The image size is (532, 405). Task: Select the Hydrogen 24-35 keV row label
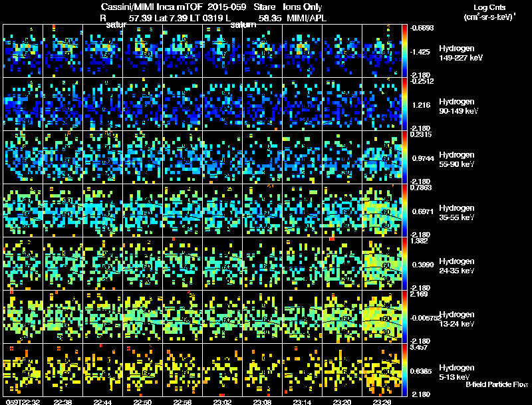point(457,266)
